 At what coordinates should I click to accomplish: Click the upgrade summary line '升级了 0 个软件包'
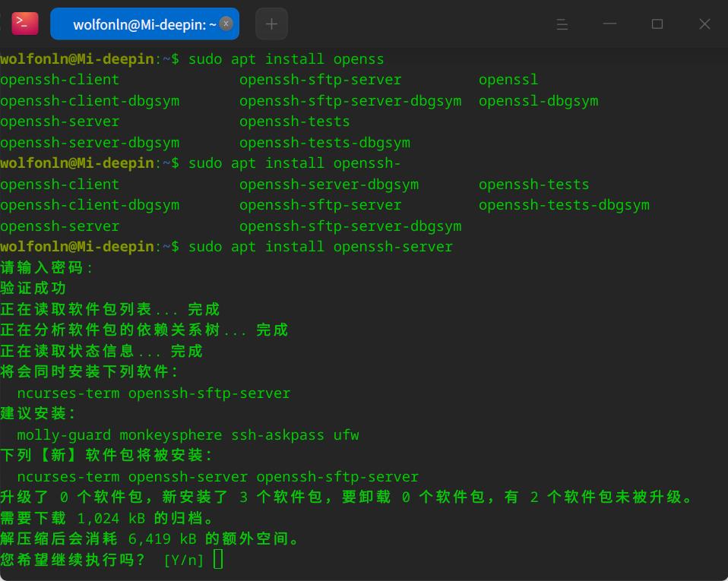tap(347, 497)
